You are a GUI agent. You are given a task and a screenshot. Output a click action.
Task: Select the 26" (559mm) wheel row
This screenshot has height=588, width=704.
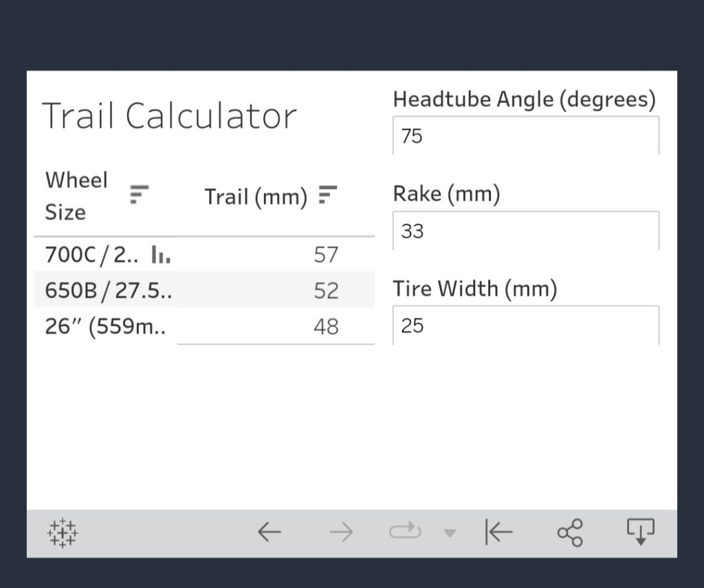[x=105, y=326]
